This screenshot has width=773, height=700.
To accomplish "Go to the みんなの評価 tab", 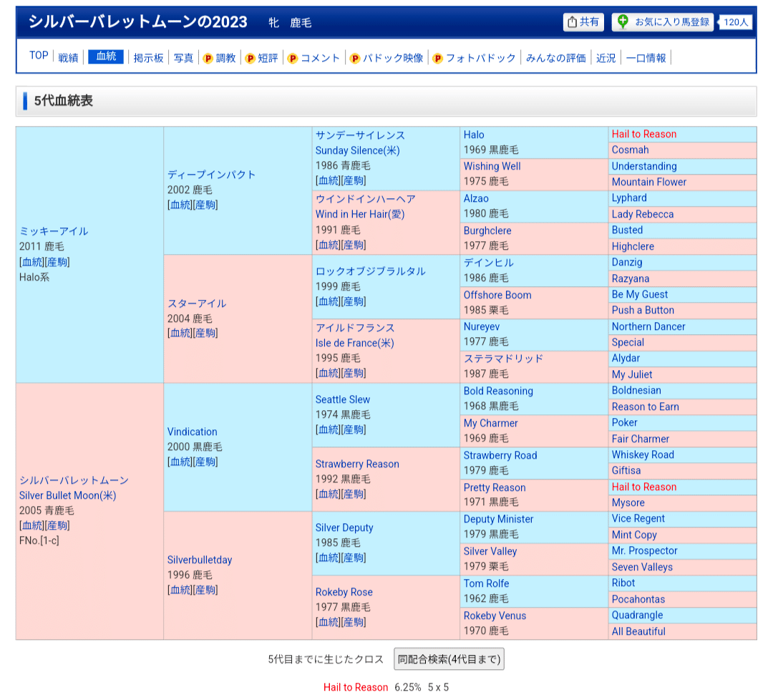I will (x=555, y=58).
